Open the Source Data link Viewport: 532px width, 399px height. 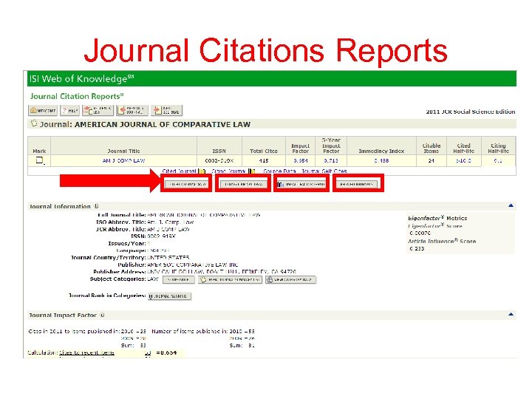point(279,171)
